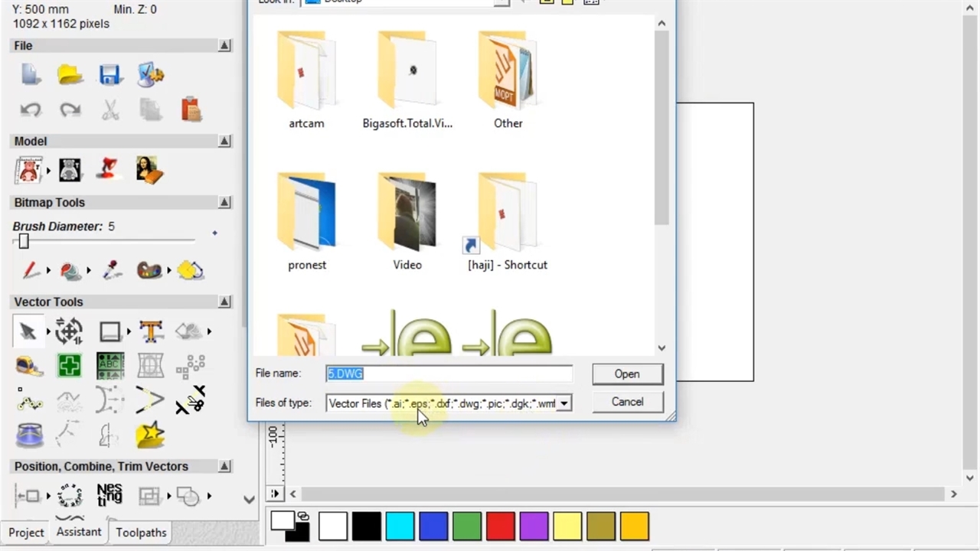Select the Create Rectangle vector tool
Viewport: 980px width, 551px height.
[109, 331]
